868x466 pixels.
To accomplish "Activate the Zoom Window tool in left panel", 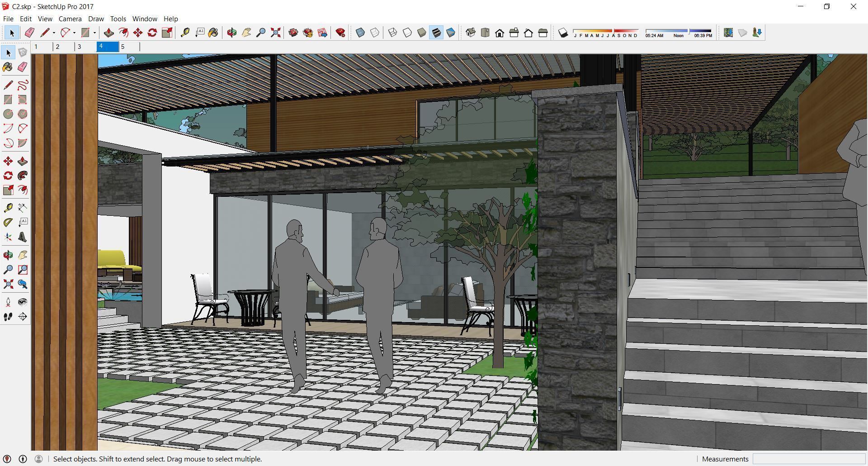I will point(23,270).
